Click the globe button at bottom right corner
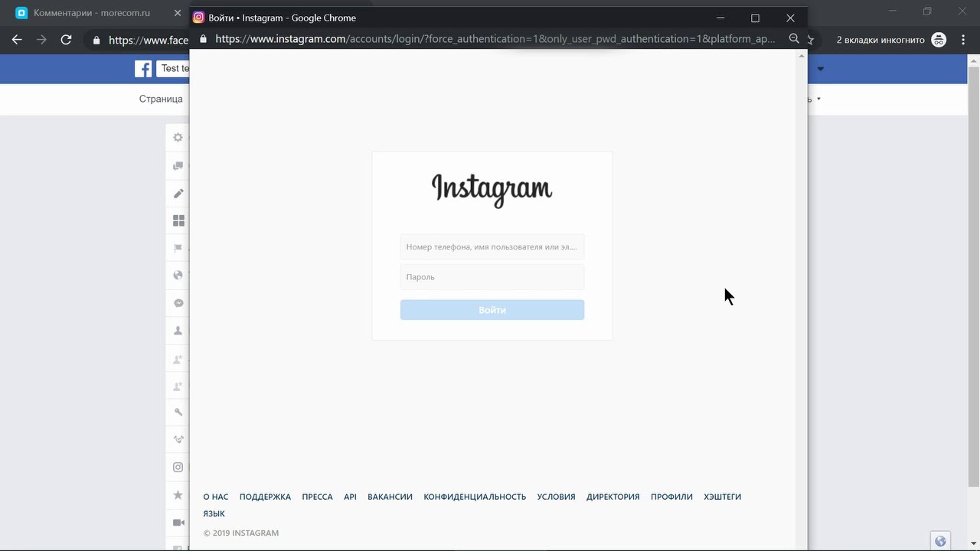This screenshot has height=551, width=980. (x=941, y=541)
